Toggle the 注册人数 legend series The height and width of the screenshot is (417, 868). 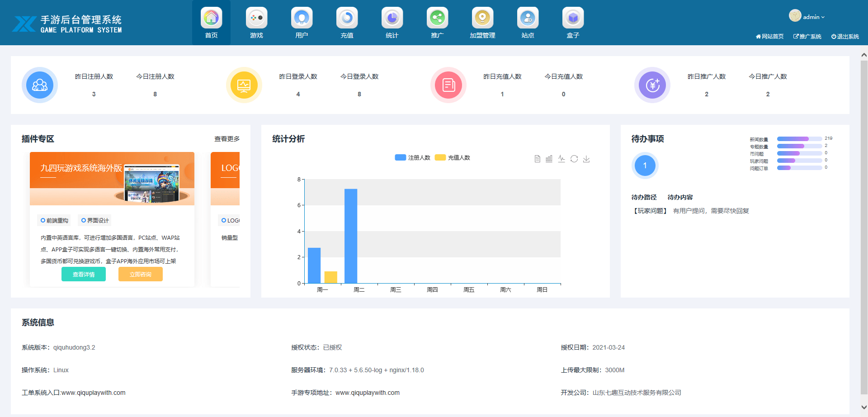point(413,158)
